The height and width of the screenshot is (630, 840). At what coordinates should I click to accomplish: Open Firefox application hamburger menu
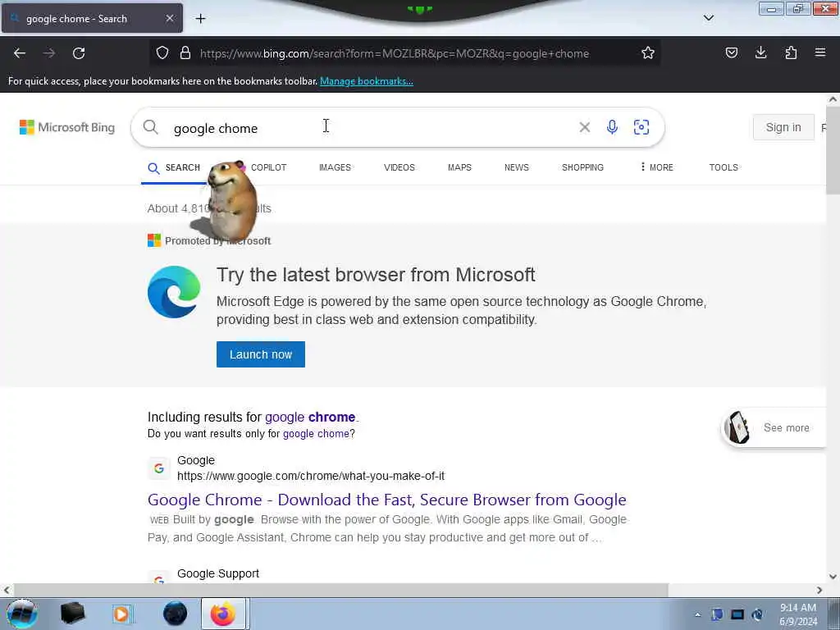coord(820,52)
